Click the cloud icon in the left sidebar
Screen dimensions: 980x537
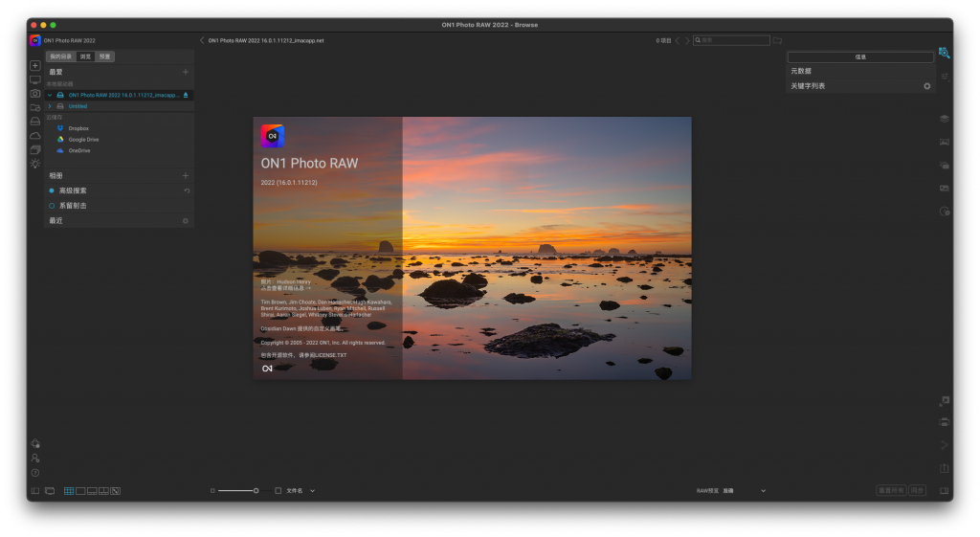click(x=35, y=136)
